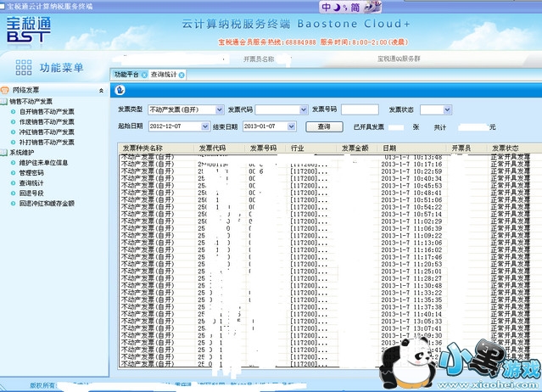Click the bullet icon beside 回退冲红和缓存金额
This screenshot has width=542, height=392.
tap(13, 204)
